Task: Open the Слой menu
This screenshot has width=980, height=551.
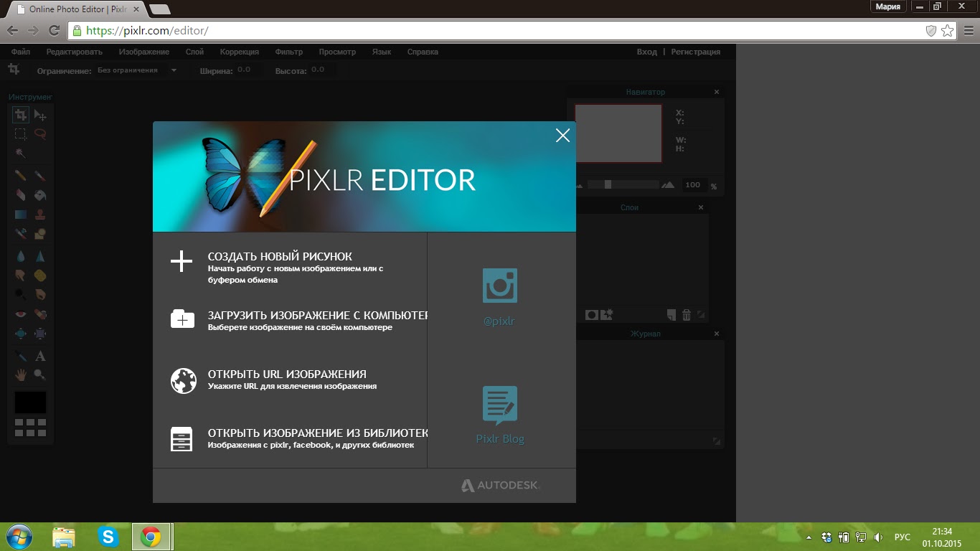Action: [194, 52]
